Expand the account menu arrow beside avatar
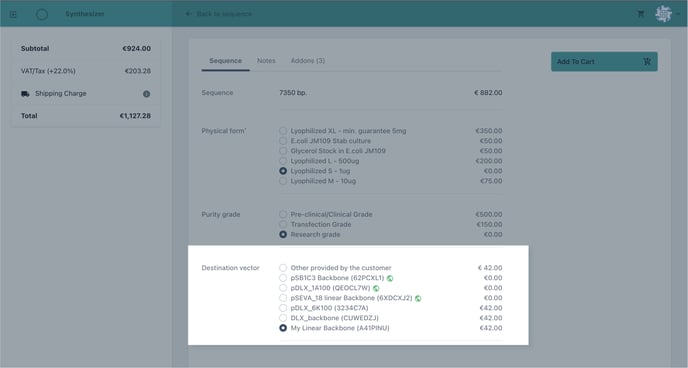Viewport: 688px width, 368px height. [678, 14]
